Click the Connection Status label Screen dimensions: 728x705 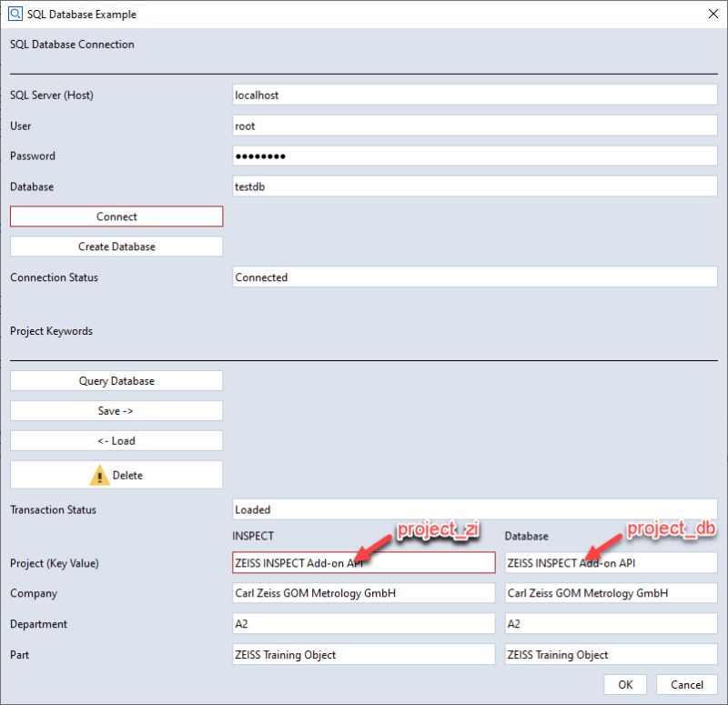click(x=54, y=277)
